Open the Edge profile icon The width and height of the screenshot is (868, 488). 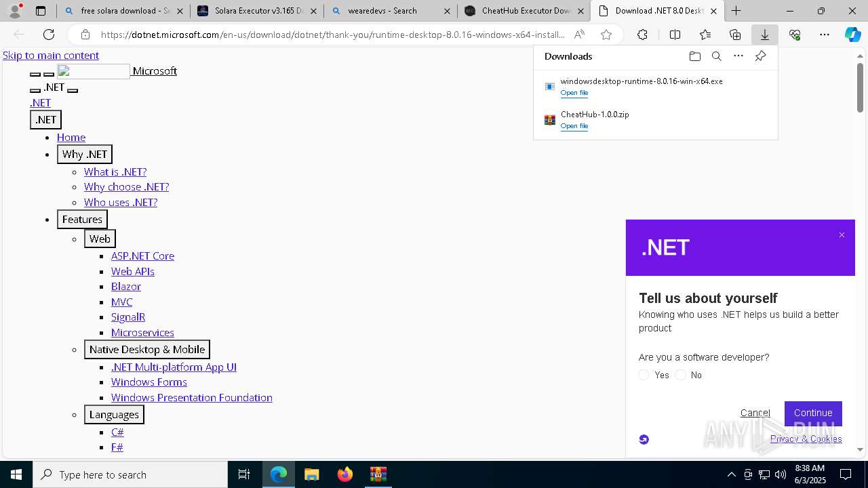[15, 11]
